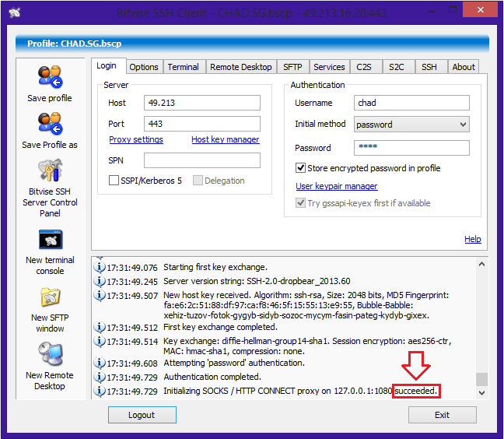Screen dimensions: 504x439
Task: Click the Username field containing chad
Action: (411, 103)
